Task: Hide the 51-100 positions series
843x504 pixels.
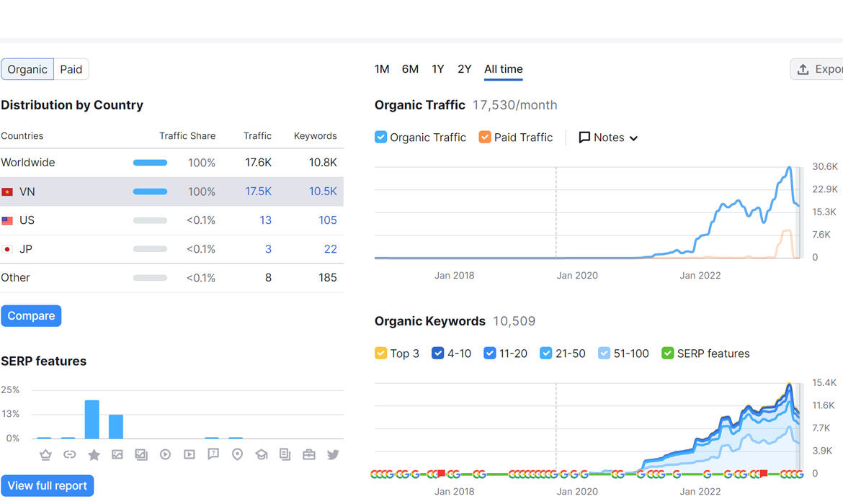Action: 604,353
